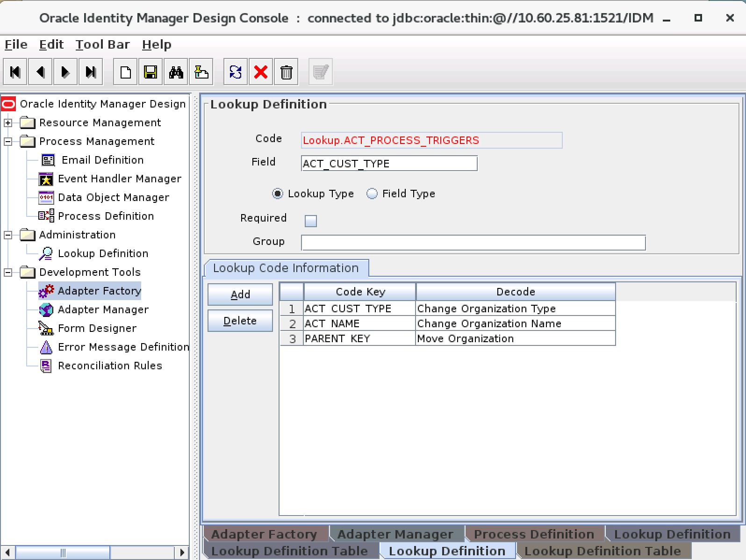This screenshot has height=560, width=746.
Task: Click the prefill/notes toolbar icon next to binoculars
Action: click(201, 72)
